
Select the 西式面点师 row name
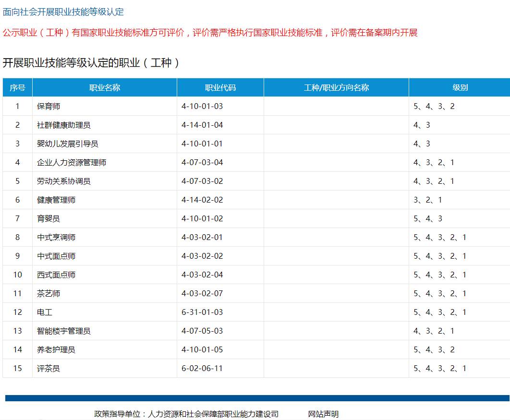[x=56, y=275]
